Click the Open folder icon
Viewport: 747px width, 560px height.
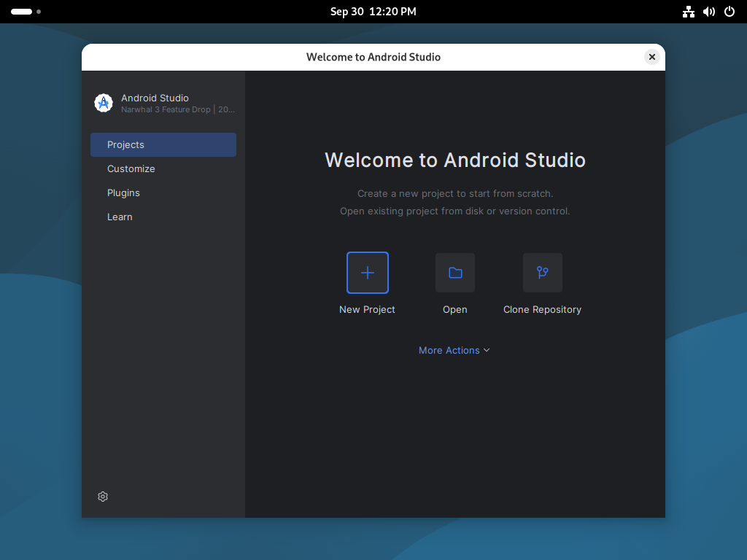455,273
